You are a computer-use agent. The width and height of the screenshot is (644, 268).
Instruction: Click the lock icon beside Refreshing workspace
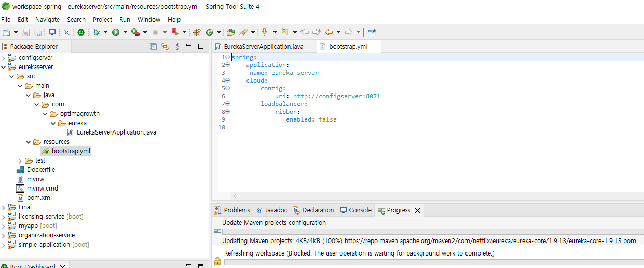[217, 261]
